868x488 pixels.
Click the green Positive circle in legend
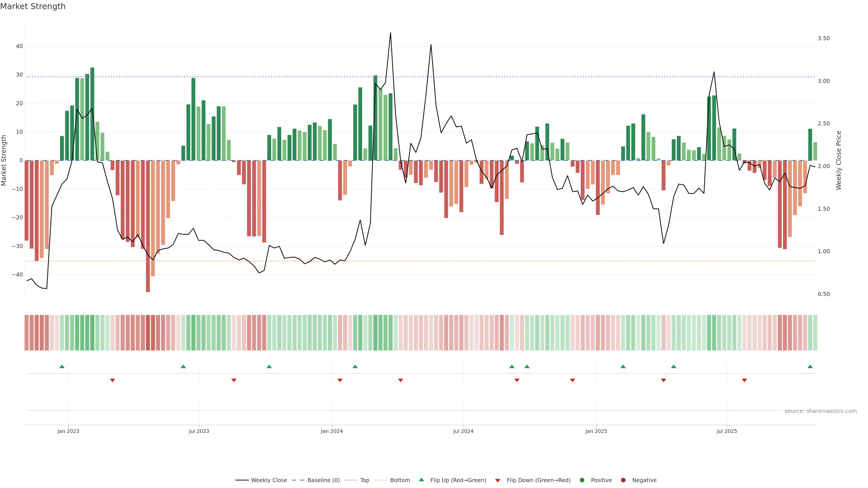click(582, 480)
